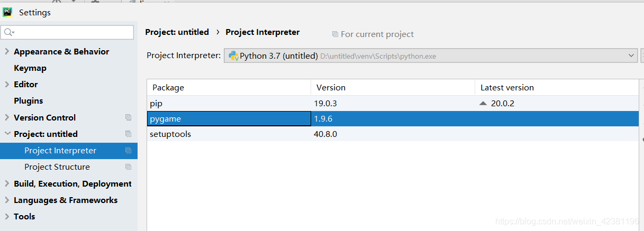
Task: Select Appearance & Behavior label
Action: tap(61, 51)
